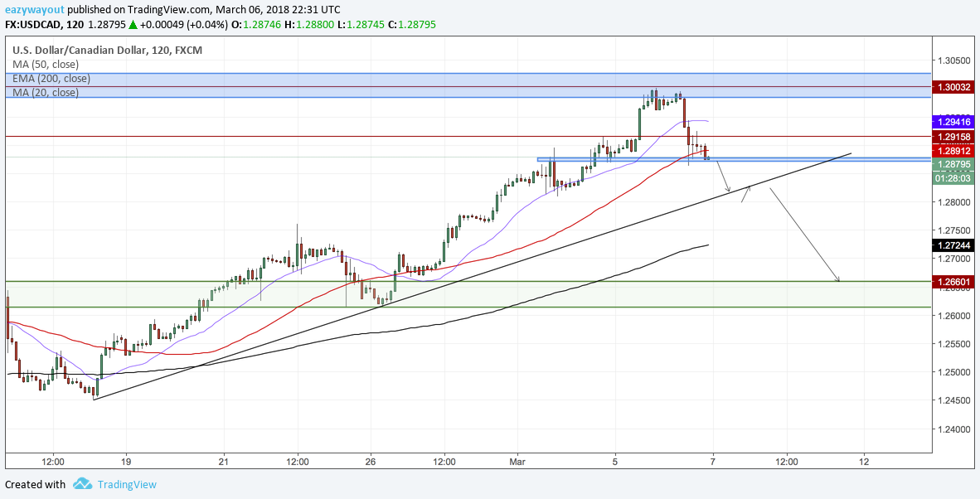Click the green shaded support zone near 1.26601
This screenshot has width=980, height=499.
(468, 294)
